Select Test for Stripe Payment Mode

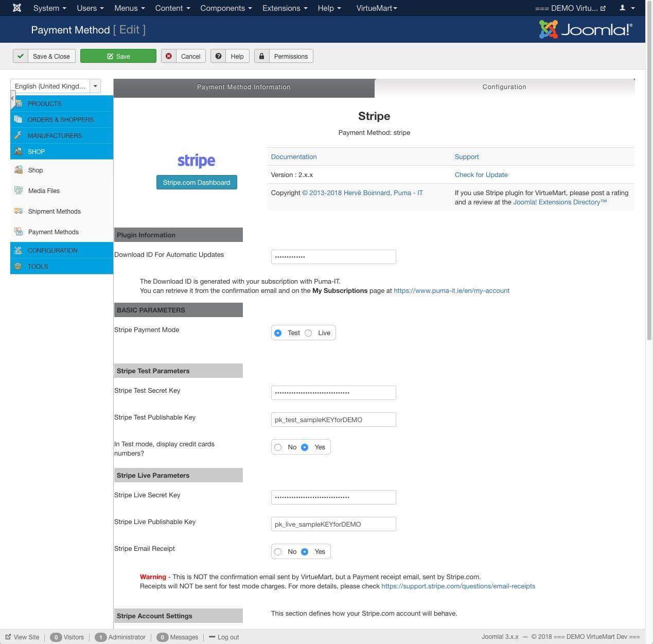278,333
